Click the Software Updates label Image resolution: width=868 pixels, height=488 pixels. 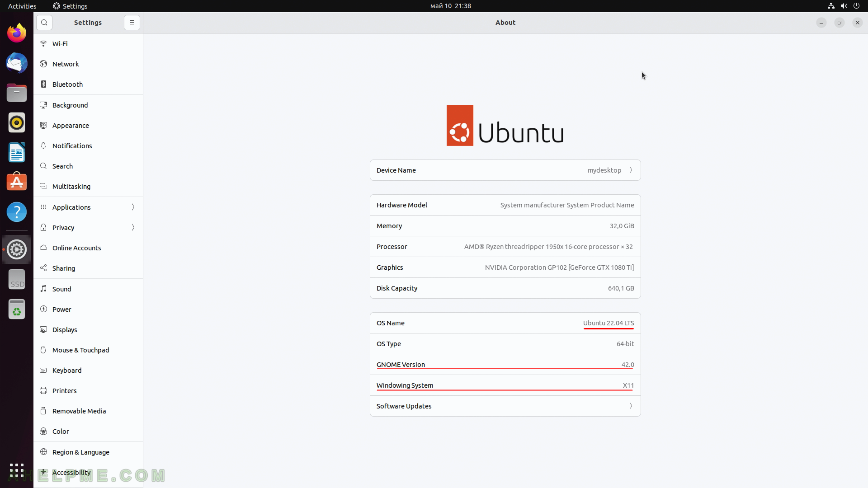point(404,406)
